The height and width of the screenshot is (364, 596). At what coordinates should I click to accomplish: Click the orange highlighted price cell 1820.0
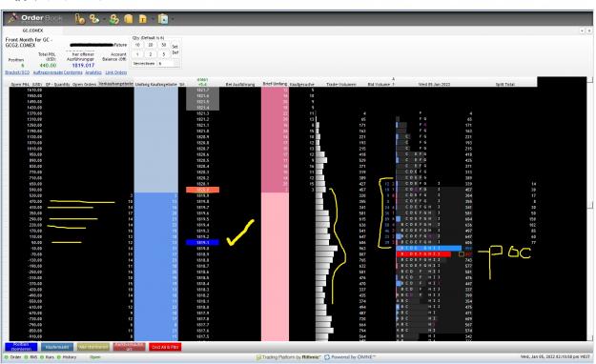pyautogui.click(x=202, y=190)
